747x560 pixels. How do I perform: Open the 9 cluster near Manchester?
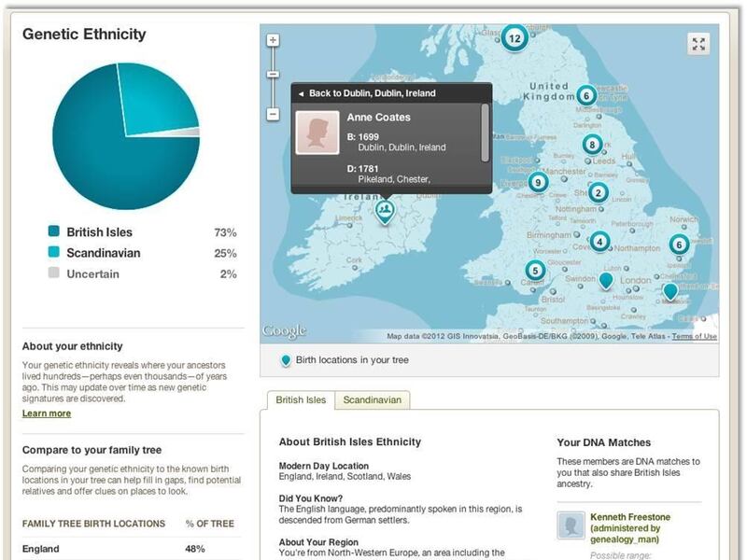(537, 182)
